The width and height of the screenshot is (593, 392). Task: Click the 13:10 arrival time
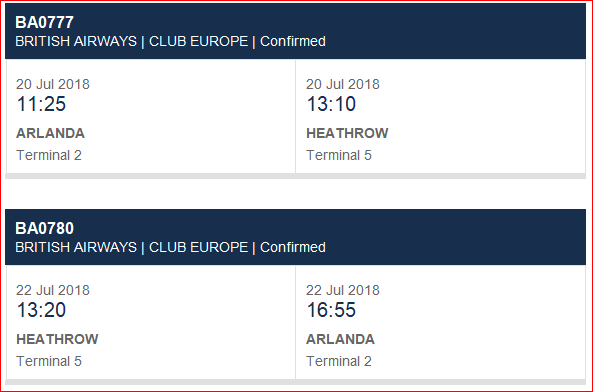click(331, 104)
